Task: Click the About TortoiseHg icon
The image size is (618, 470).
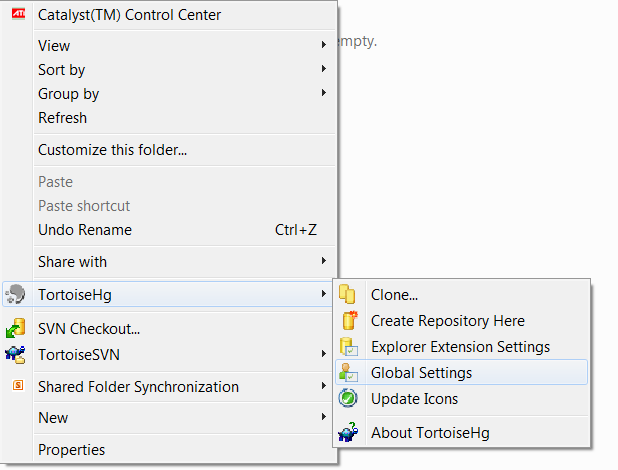Action: pos(348,432)
